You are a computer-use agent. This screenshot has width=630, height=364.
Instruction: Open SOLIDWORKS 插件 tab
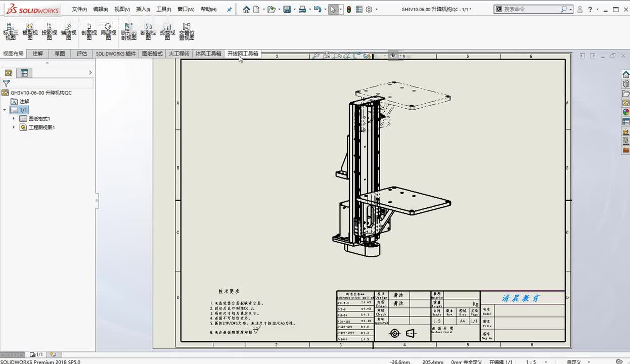click(116, 54)
